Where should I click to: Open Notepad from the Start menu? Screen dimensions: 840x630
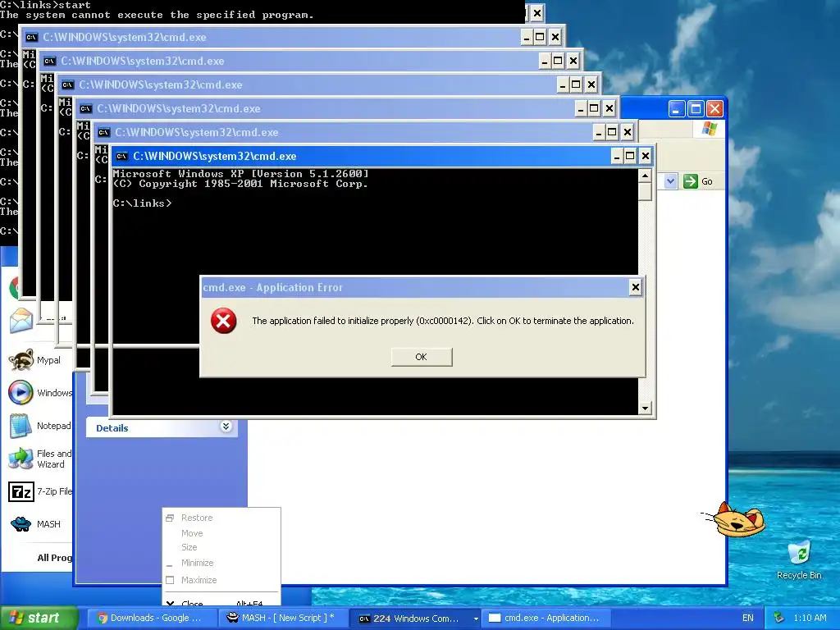[40, 426]
